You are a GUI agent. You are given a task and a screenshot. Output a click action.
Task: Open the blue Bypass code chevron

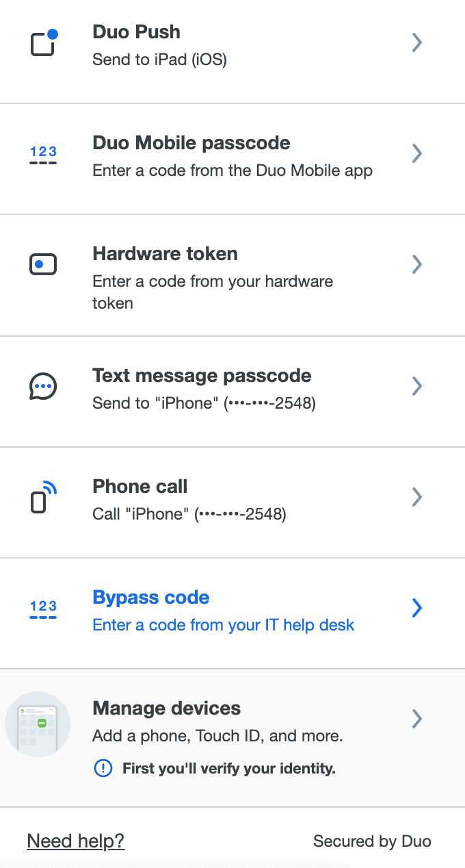pos(416,608)
